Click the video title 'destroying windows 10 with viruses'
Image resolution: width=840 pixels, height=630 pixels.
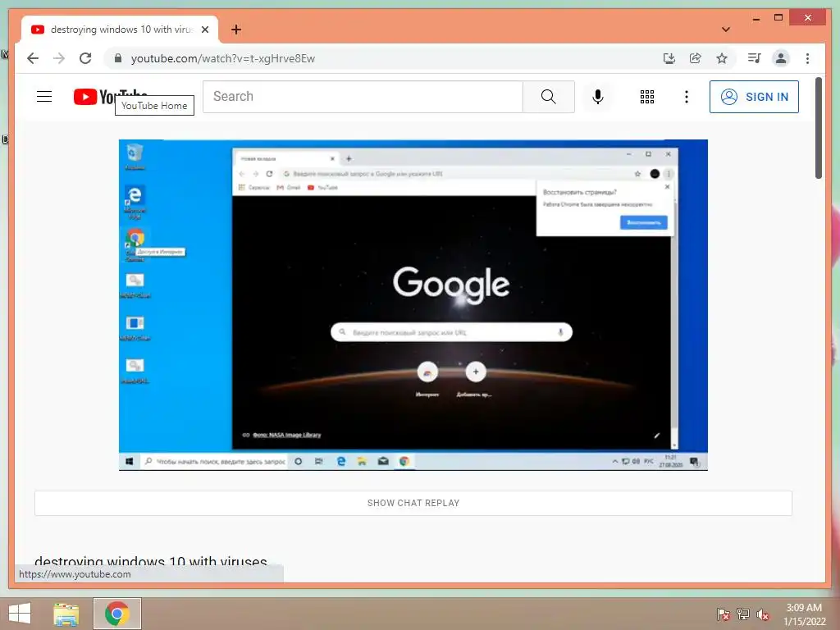[151, 562]
